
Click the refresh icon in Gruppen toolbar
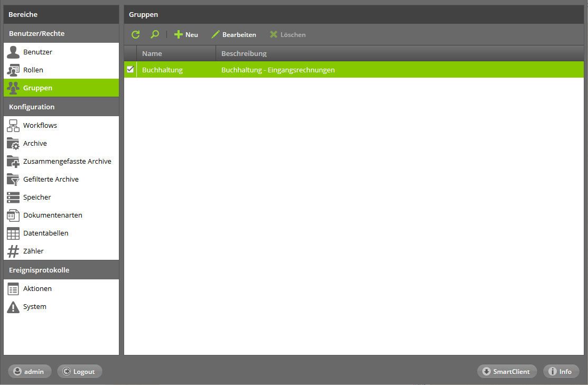[x=136, y=34]
